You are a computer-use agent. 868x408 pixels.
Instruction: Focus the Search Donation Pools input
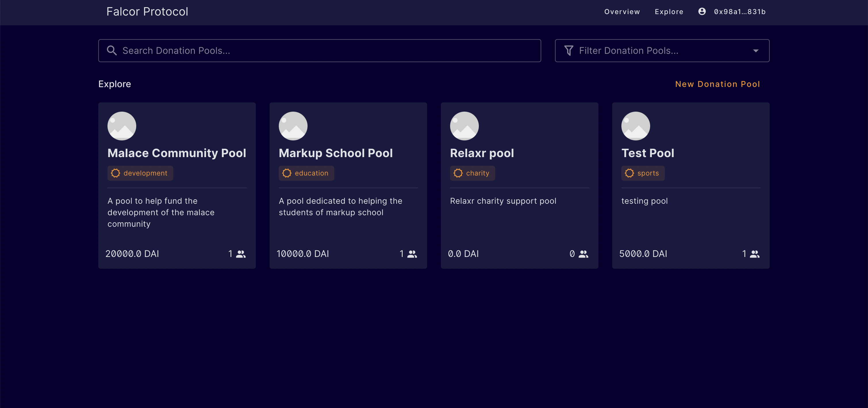click(323, 51)
